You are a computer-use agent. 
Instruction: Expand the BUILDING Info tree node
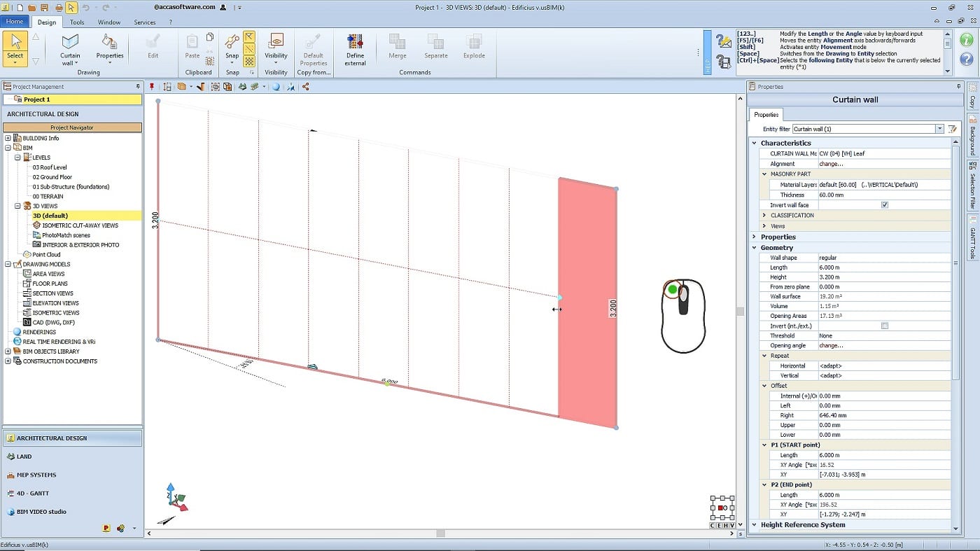coord(8,138)
